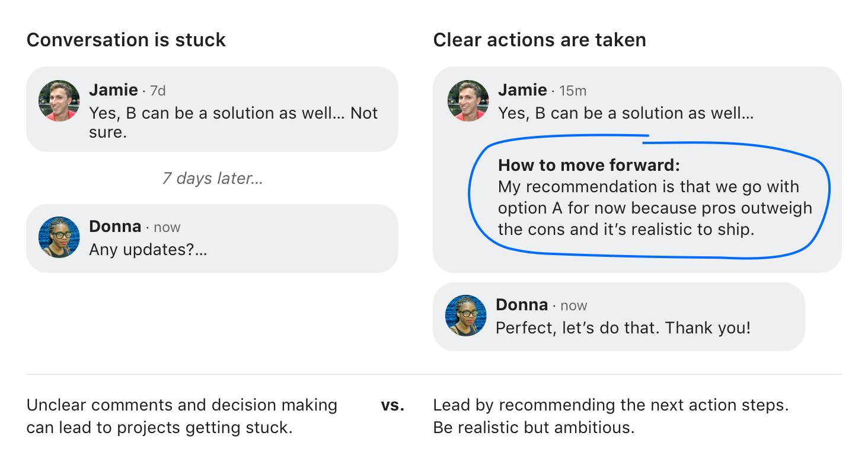Click Donna's avatar beside "Any updates?"
Viewport: 868px width, 458px height.
point(59,237)
